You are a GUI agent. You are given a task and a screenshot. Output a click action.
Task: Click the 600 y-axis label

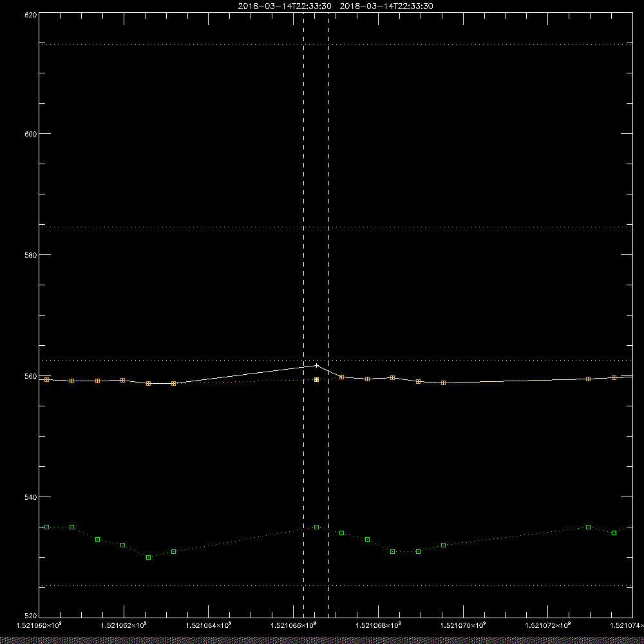[31, 134]
